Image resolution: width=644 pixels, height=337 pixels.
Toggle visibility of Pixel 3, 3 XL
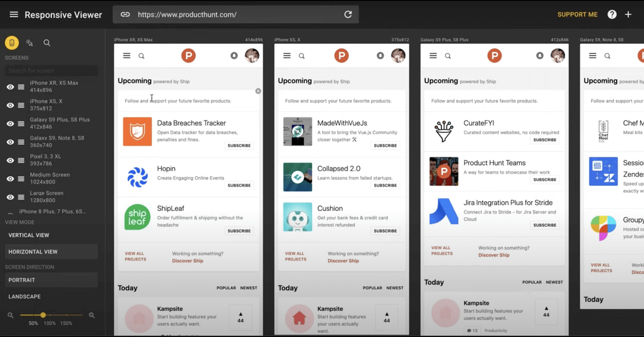click(x=10, y=160)
